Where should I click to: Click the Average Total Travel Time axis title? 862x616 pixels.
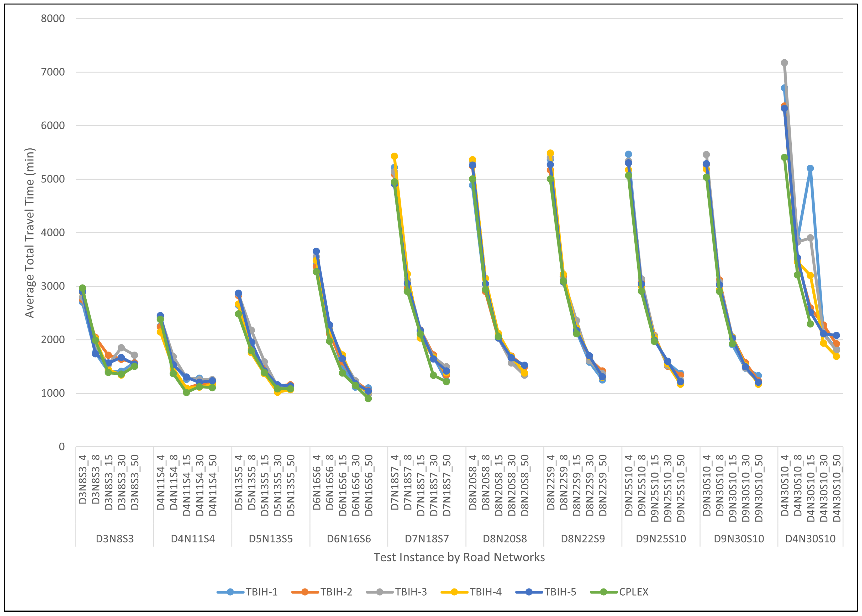click(30, 232)
